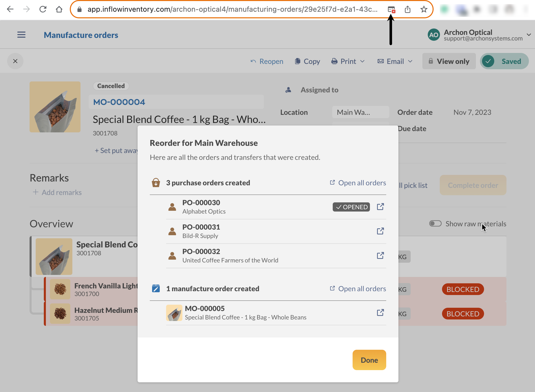Open the hamburger navigation menu
Image resolution: width=535 pixels, height=392 pixels.
coord(21,35)
